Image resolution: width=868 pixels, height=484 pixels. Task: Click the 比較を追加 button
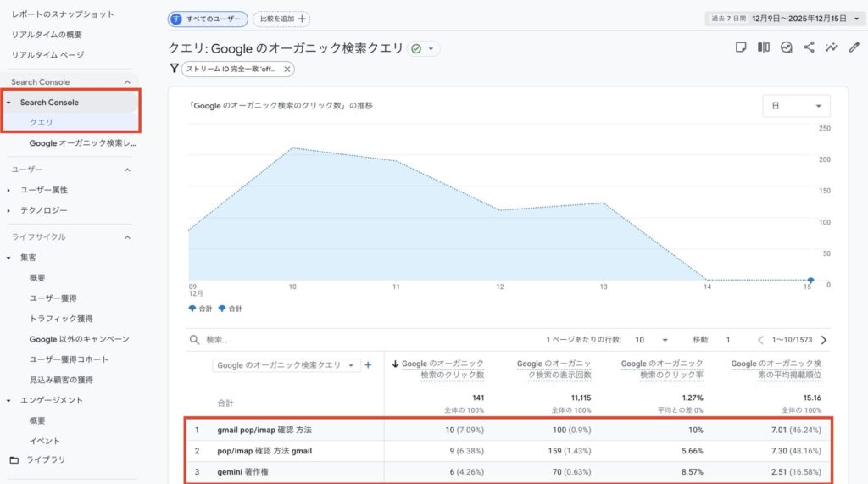coord(281,19)
